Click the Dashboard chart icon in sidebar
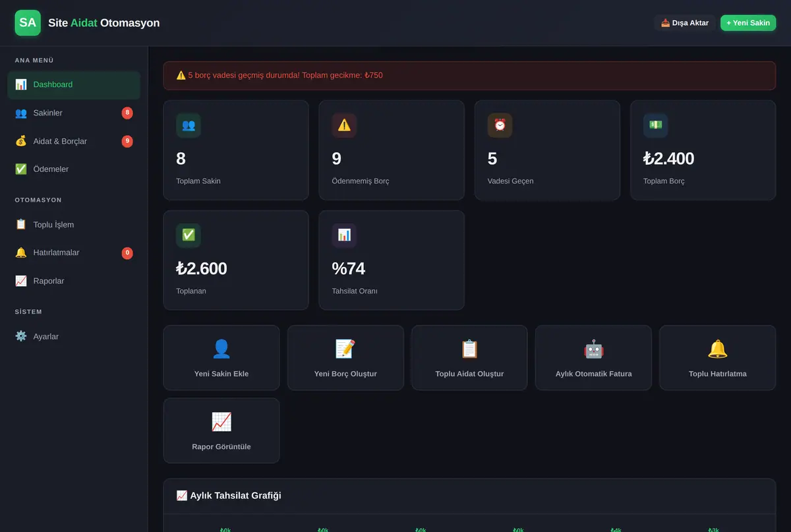The image size is (791, 532). 21,84
